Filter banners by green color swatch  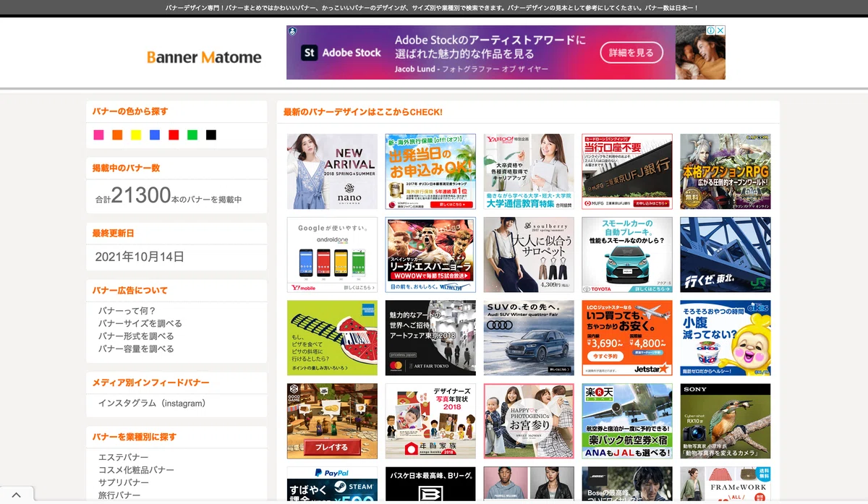click(x=192, y=135)
